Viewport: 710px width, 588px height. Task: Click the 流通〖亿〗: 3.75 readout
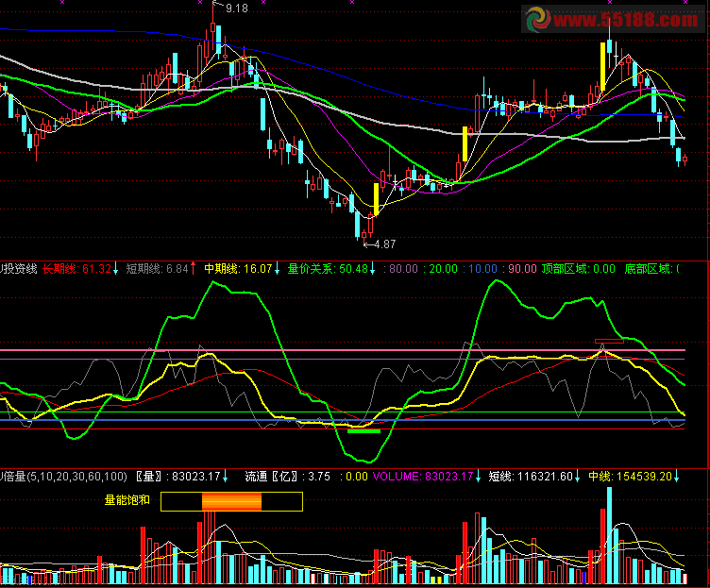click(x=288, y=477)
